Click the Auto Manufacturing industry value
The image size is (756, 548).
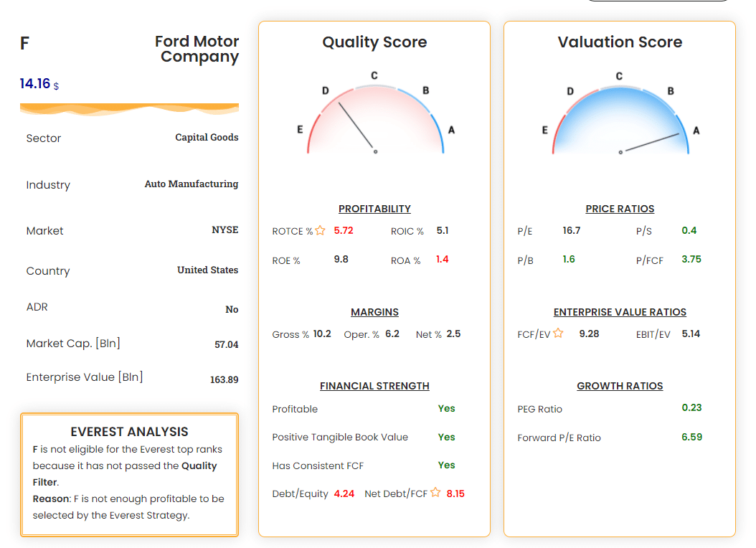click(192, 184)
